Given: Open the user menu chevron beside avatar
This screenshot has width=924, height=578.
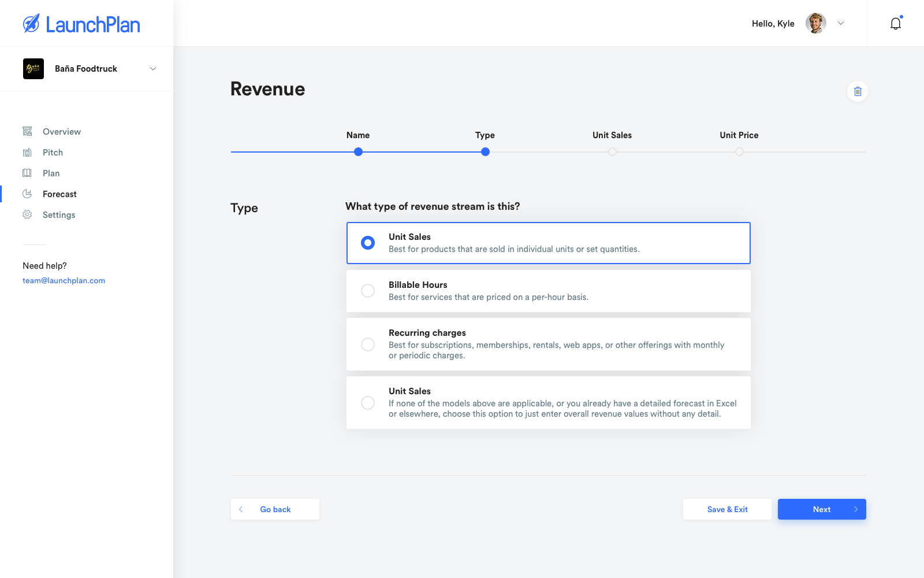Looking at the screenshot, I should 841,24.
